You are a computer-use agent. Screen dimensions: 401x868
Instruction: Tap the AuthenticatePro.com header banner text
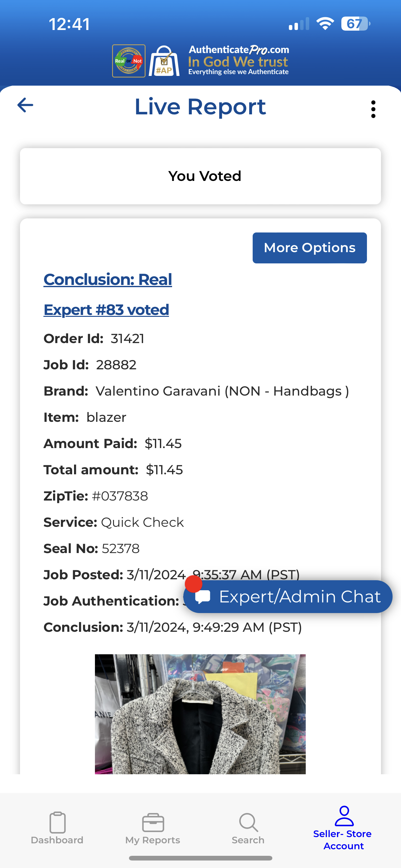pos(238,61)
